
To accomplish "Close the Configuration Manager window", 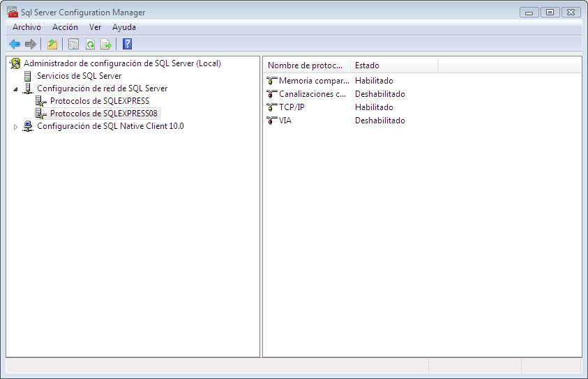I will point(571,13).
